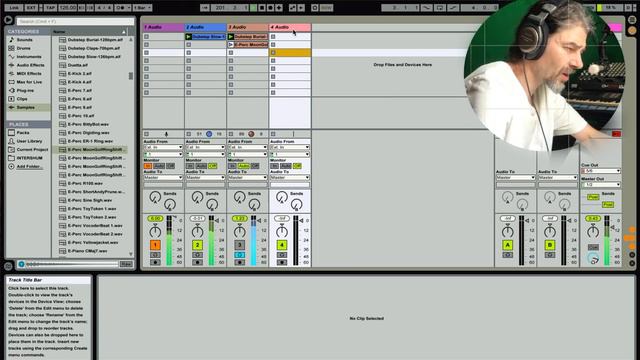Click track 2 Send A knob
Screen dimensions: 640x360
[x=197, y=197]
